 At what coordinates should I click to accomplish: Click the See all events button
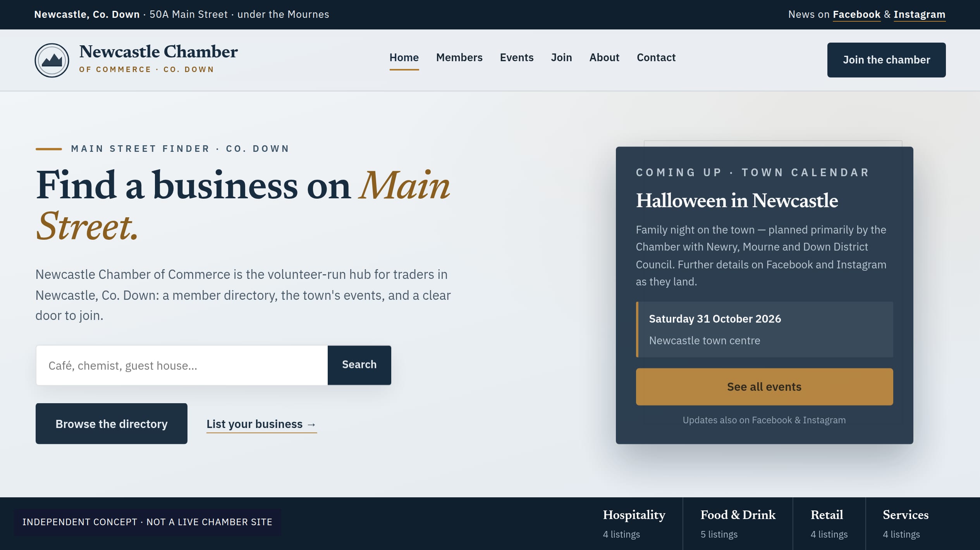[764, 387]
